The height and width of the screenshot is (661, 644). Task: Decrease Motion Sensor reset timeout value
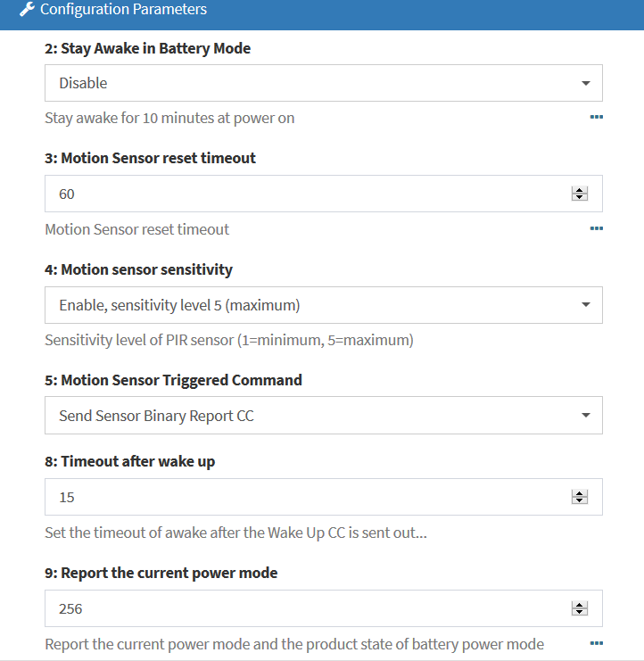pos(580,197)
